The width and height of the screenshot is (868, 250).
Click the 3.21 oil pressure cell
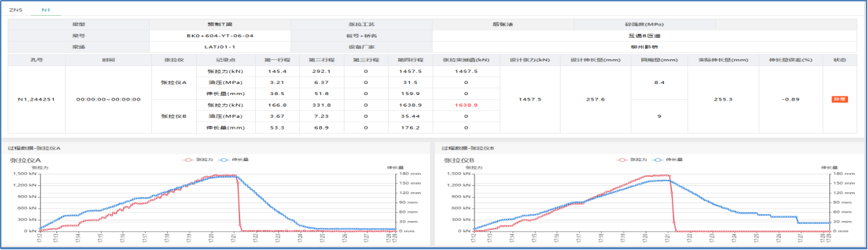pos(278,82)
